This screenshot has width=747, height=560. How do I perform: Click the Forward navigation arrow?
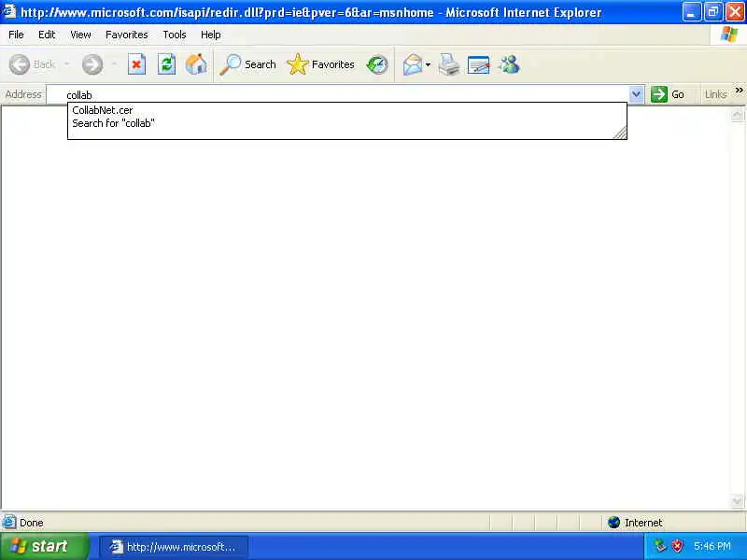coord(92,64)
